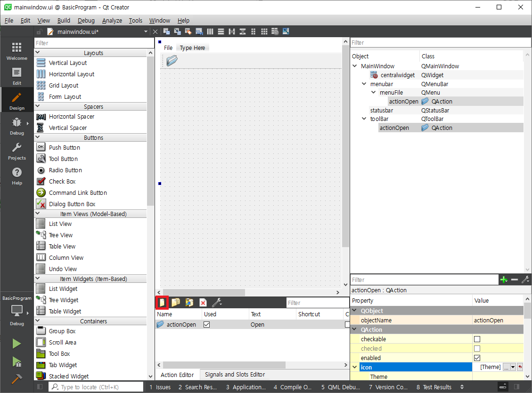Viewport: 532px width, 393px height.
Task: Collapse toolBar node in object tree
Action: click(x=364, y=119)
